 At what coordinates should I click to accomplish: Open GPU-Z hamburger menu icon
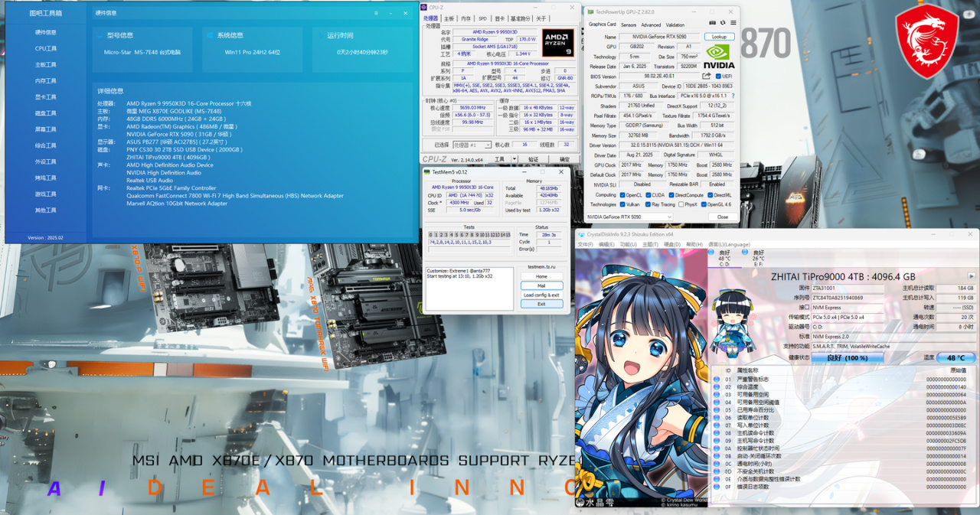tap(732, 24)
